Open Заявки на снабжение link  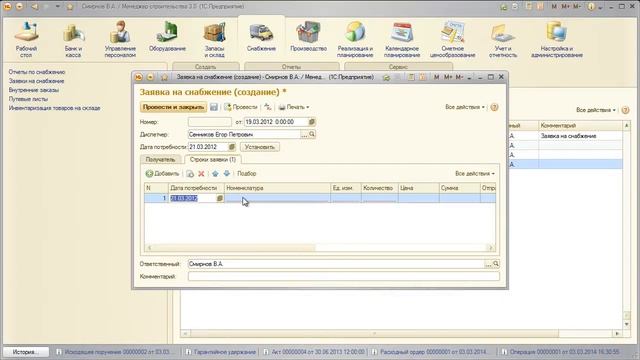(x=36, y=81)
